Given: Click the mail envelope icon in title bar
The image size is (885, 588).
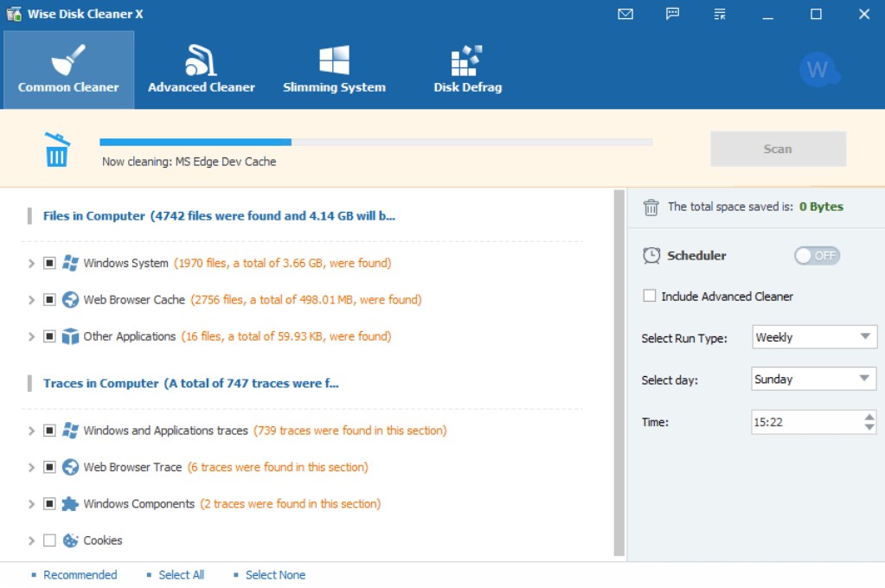Looking at the screenshot, I should 625,14.
